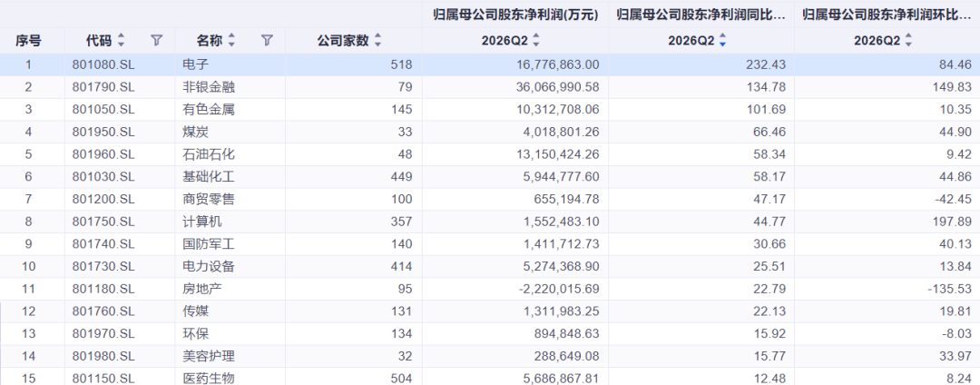Click the 煤炭 name cell
The image size is (980, 385).
click(196, 132)
